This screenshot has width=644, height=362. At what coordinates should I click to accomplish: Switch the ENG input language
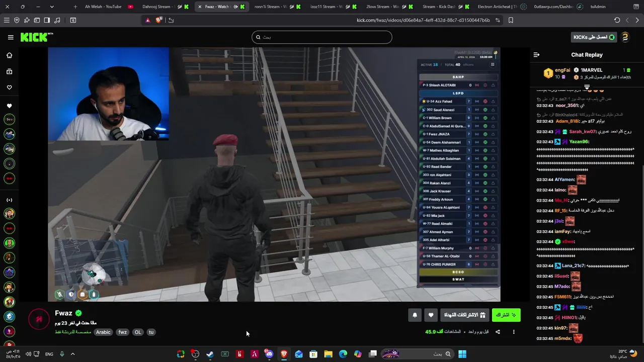coord(49,354)
